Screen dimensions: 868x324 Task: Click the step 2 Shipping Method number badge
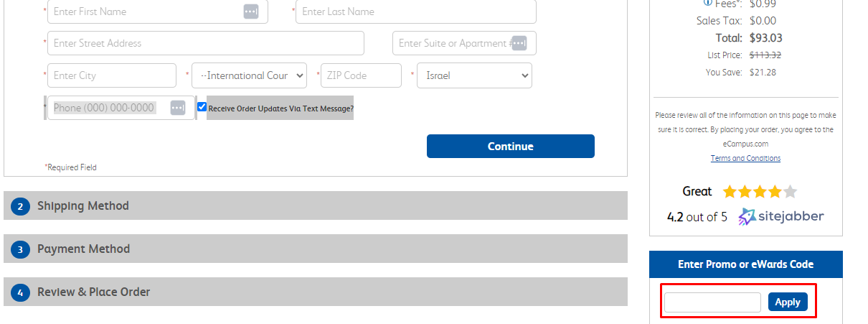pos(20,206)
